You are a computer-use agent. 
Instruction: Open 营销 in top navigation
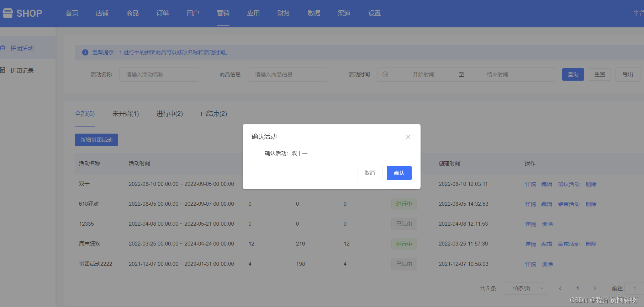[x=223, y=13]
